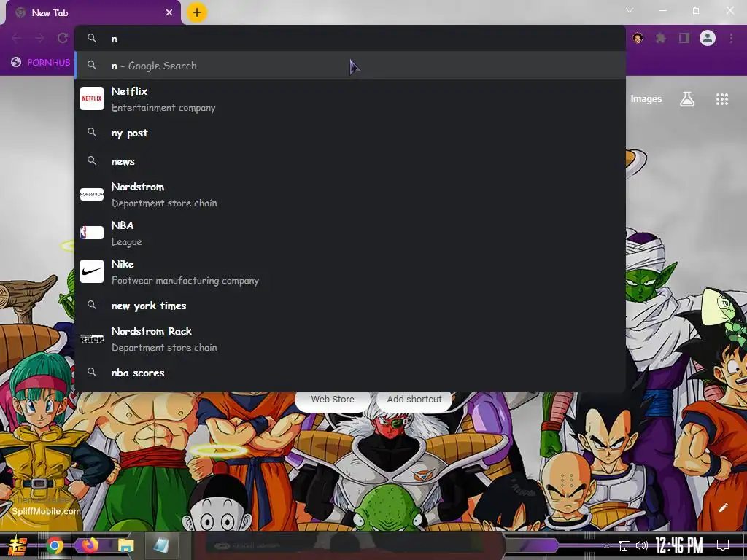Open Firefox from the taskbar

point(90,545)
